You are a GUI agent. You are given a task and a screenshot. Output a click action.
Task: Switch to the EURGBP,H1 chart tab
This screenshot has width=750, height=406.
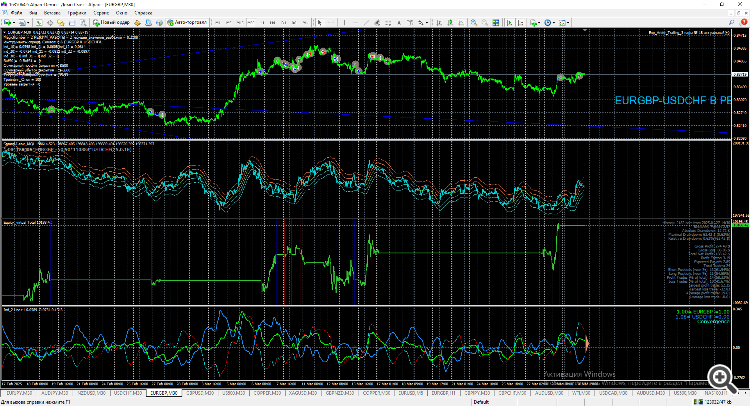pos(443,393)
